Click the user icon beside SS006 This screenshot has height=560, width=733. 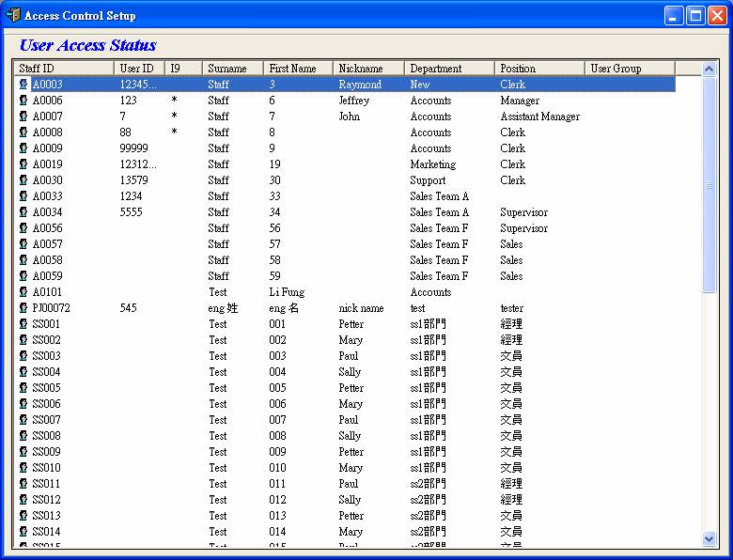(23, 403)
